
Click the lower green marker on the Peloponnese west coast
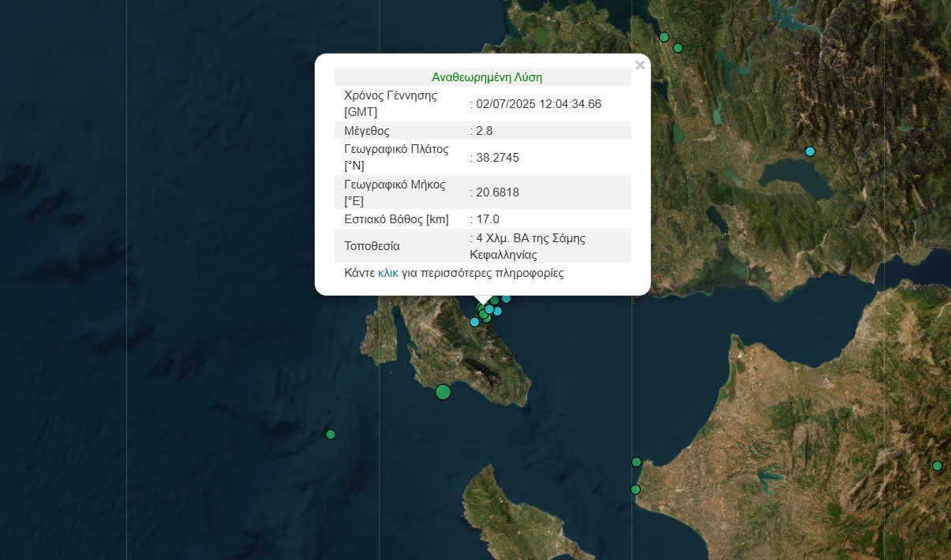(x=635, y=490)
